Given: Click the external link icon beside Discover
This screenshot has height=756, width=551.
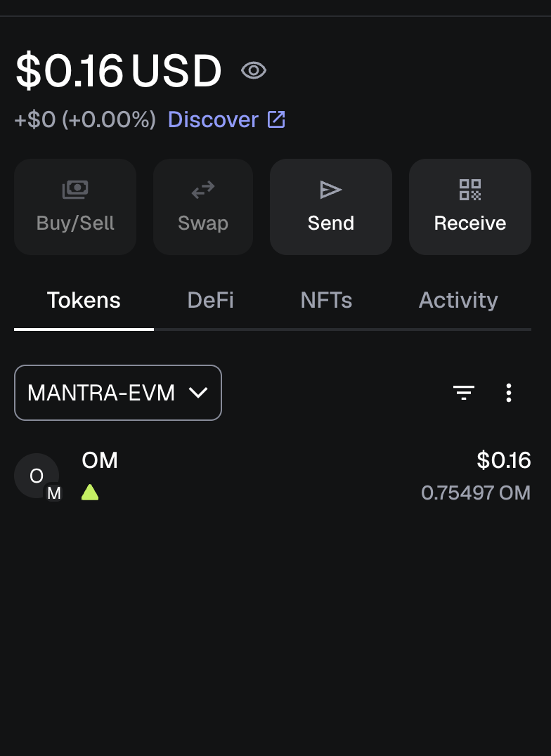Looking at the screenshot, I should pyautogui.click(x=276, y=119).
